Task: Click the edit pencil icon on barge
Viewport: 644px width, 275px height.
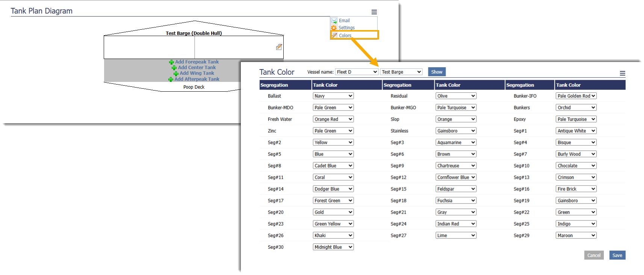Action: (279, 47)
